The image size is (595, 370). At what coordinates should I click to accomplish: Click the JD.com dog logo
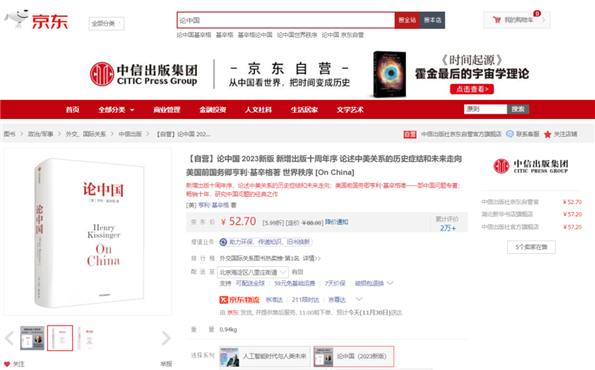(x=17, y=19)
